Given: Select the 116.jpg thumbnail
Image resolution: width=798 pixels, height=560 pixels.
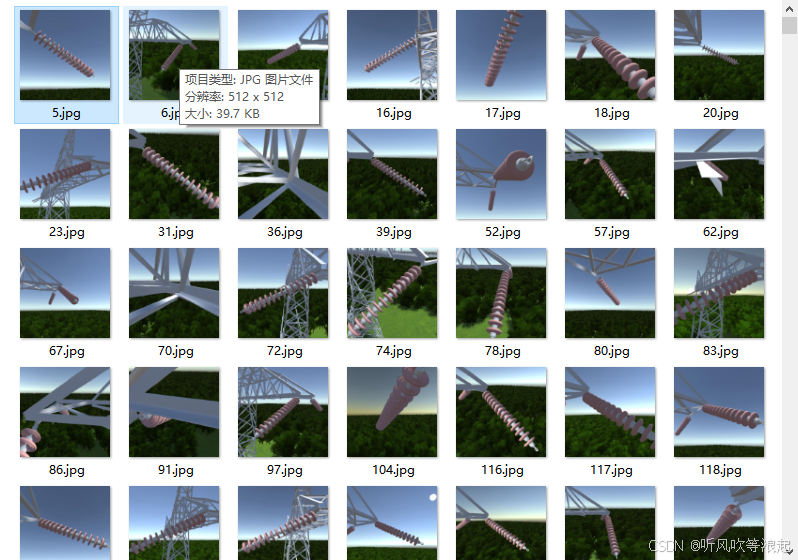Looking at the screenshot, I should pos(501,412).
